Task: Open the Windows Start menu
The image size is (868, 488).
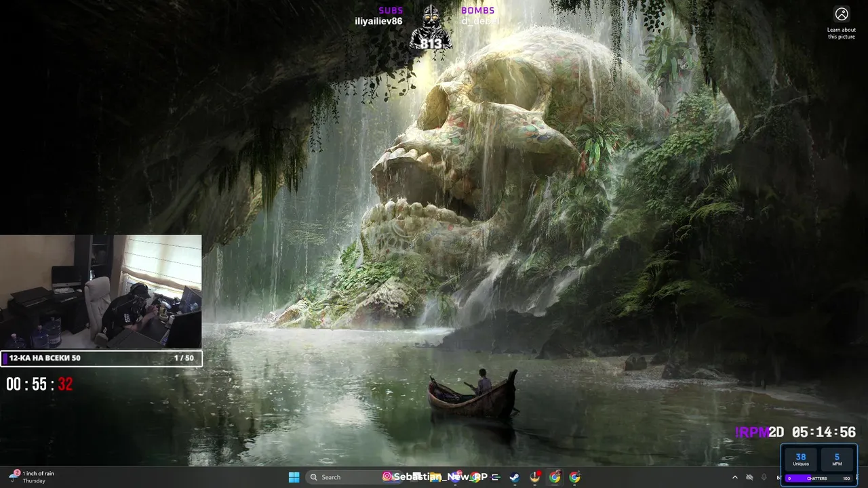Action: (x=294, y=477)
